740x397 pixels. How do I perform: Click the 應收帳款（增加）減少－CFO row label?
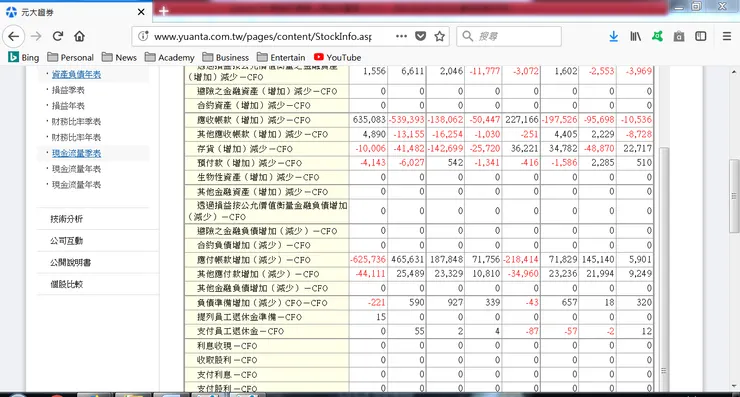coord(254,120)
